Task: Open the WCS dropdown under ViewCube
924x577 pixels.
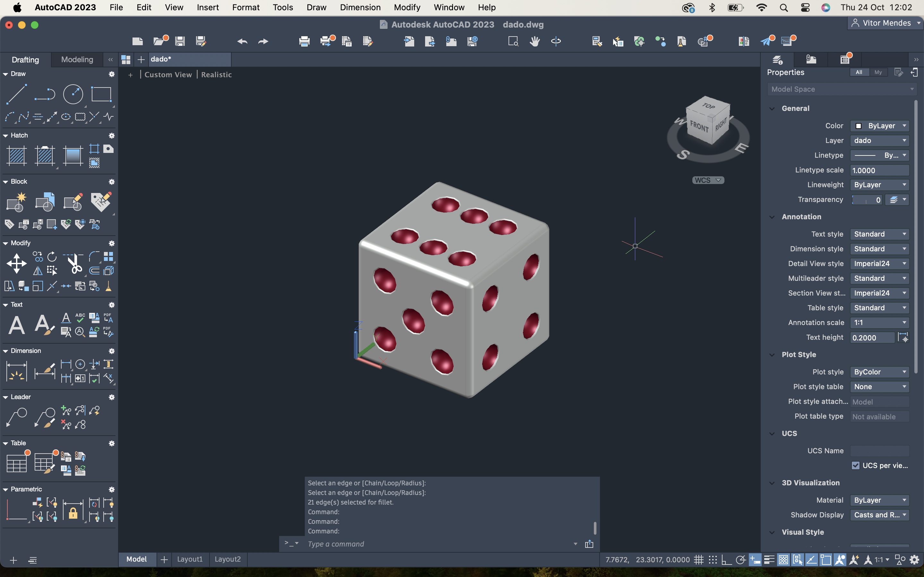Action: (x=708, y=180)
